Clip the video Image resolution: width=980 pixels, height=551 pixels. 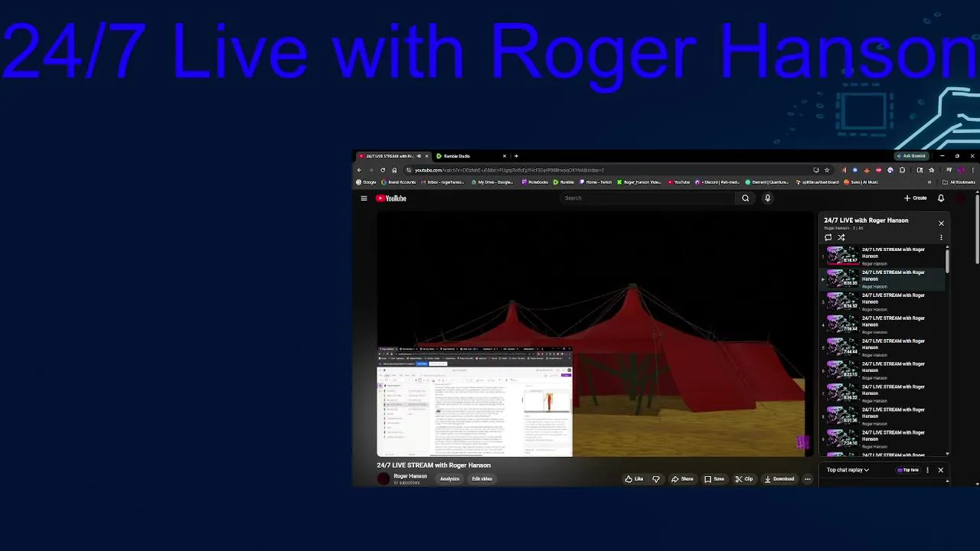point(744,479)
